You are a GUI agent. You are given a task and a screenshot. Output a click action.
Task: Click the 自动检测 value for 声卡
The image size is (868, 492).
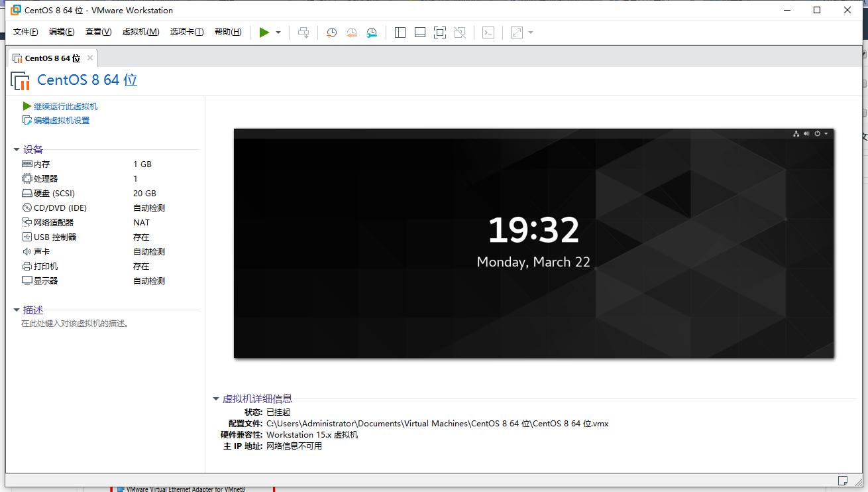pos(149,252)
